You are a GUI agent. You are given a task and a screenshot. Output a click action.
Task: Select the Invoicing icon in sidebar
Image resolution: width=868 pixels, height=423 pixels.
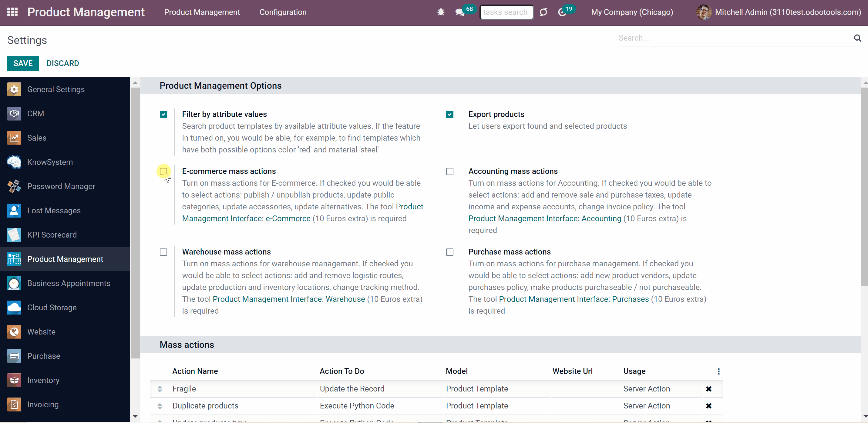coord(14,405)
